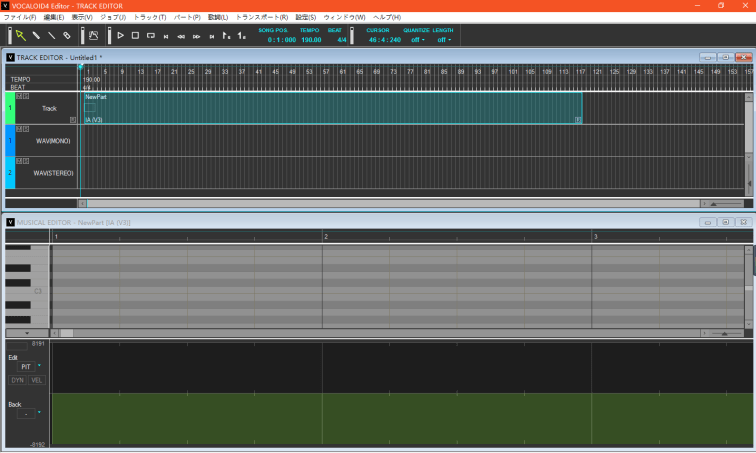756x453 pixels.
Task: Open the QUANTIZE dropdown
Action: (x=416, y=40)
